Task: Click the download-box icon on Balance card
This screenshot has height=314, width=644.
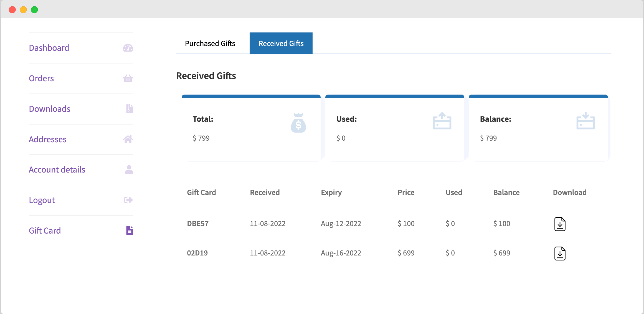Action: coord(585,121)
